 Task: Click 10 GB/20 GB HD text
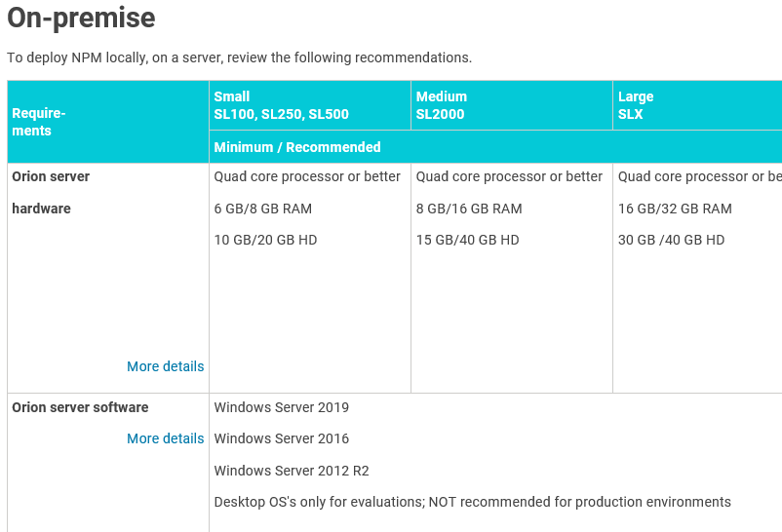(x=265, y=240)
